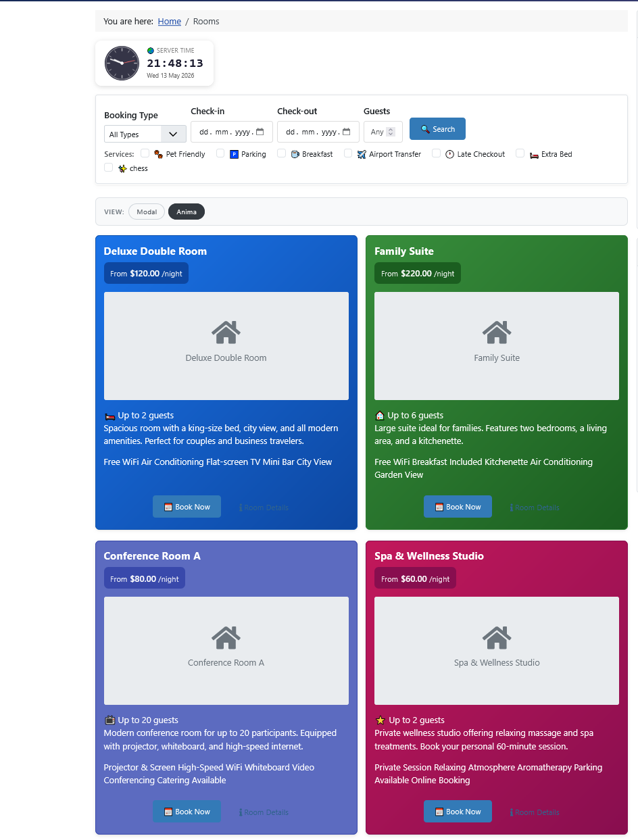The image size is (638, 840).
Task: Open Room Details for Conference Room A
Action: pos(264,812)
